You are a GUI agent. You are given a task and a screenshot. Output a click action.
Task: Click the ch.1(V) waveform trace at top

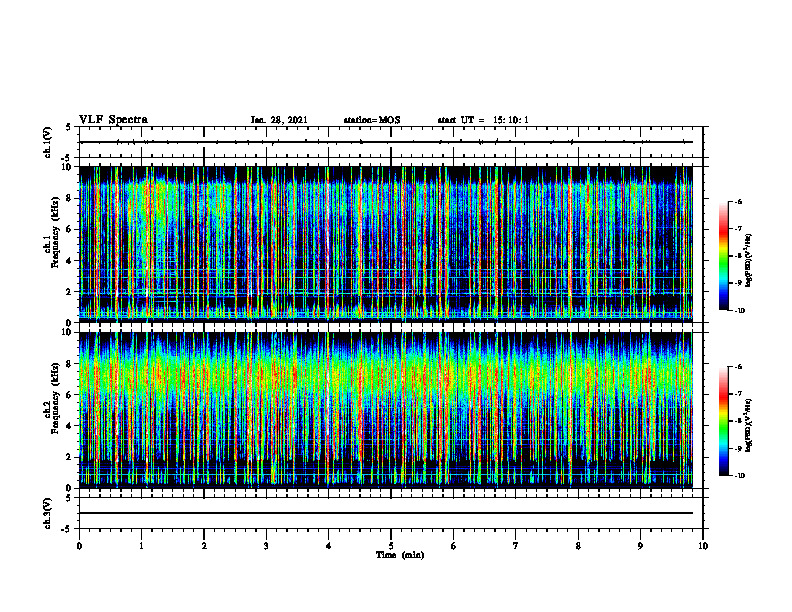[x=386, y=142]
